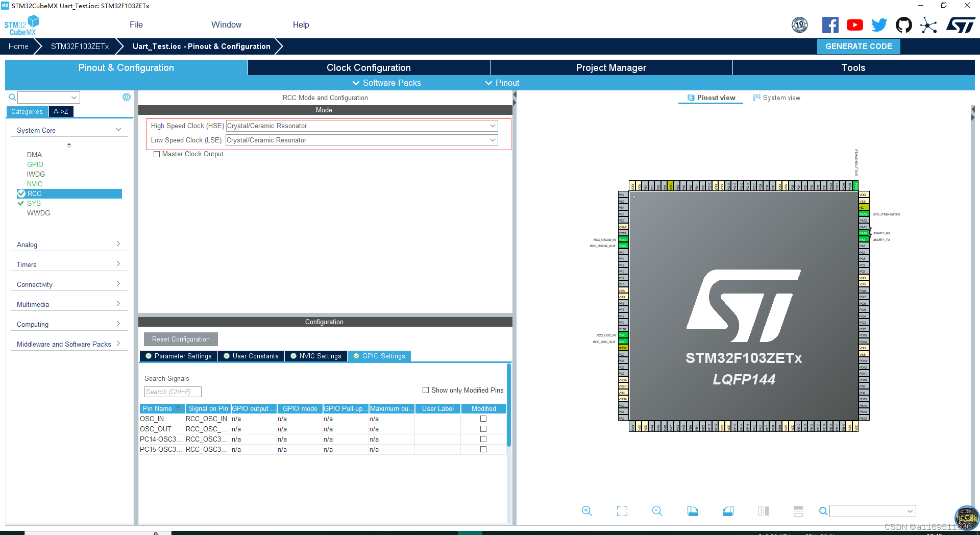The image size is (980, 535).
Task: Click the green PA13 SYS_JTMS-SWDIO pin
Action: (x=864, y=214)
